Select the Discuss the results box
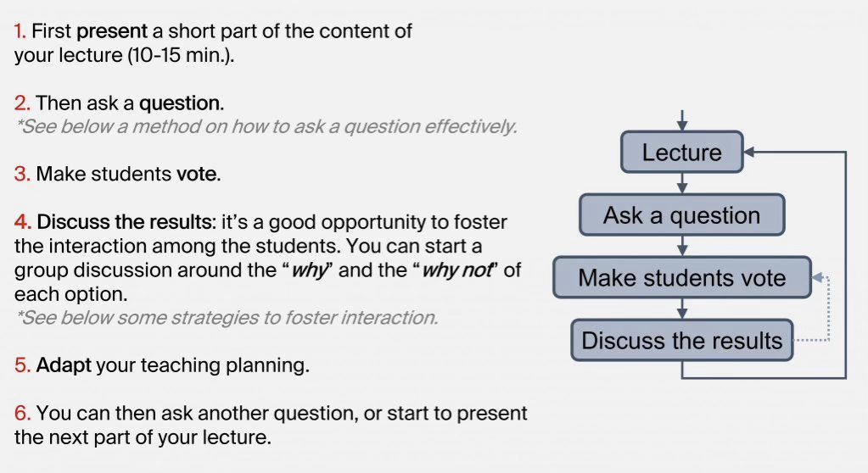The height and width of the screenshot is (473, 868). coord(682,341)
